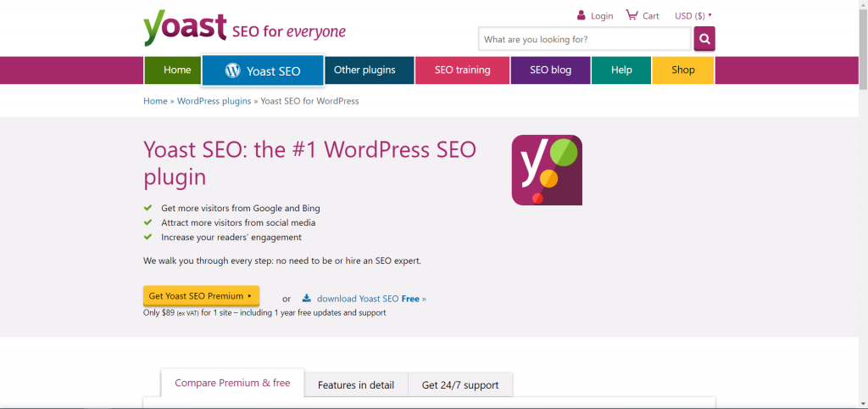Viewport: 868px width, 409px height.
Task: Click the Yoast logo in the header
Action: click(x=185, y=28)
